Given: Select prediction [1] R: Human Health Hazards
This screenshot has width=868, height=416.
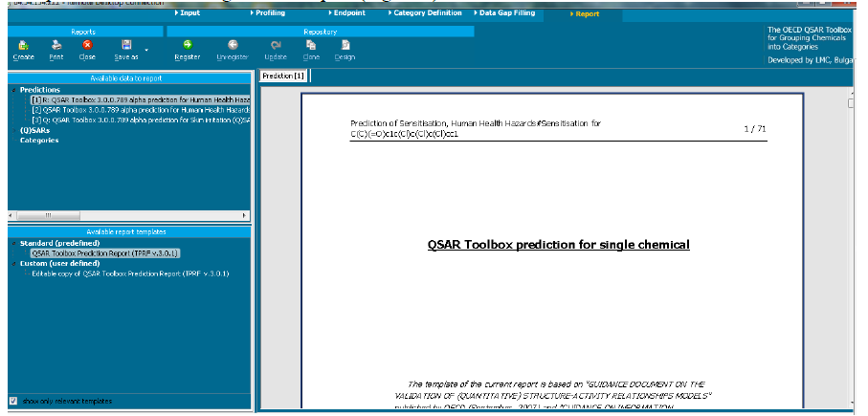Looking at the screenshot, I should click(141, 100).
